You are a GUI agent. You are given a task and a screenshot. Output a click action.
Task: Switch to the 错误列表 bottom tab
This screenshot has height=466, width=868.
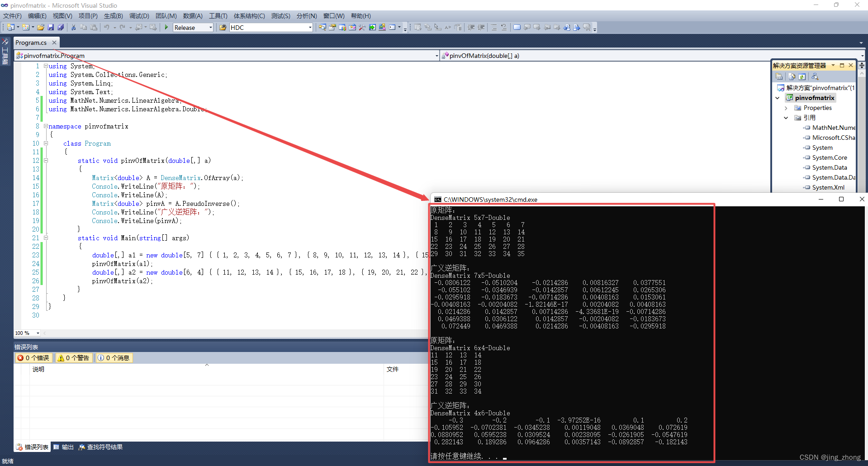32,447
